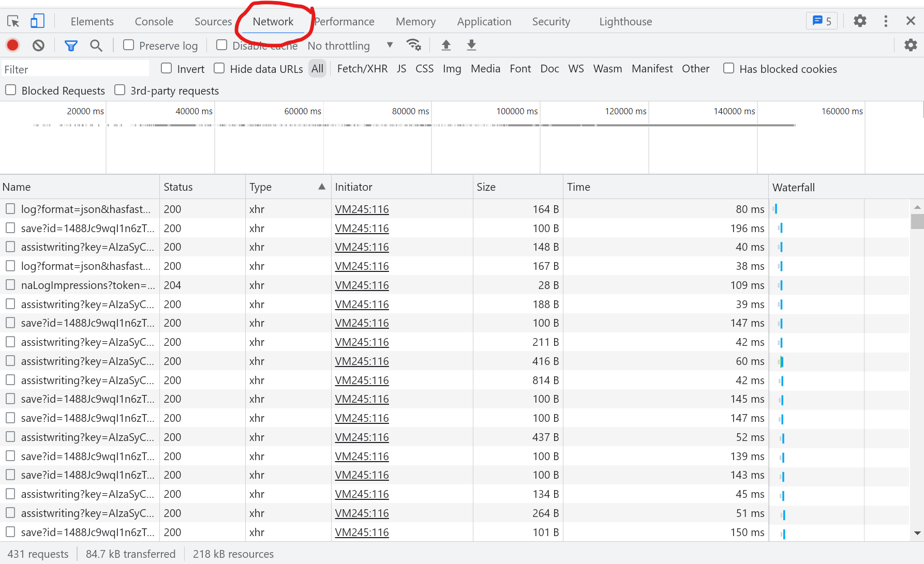924x564 pixels.
Task: Activate the inspect element picker icon
Action: 13,21
